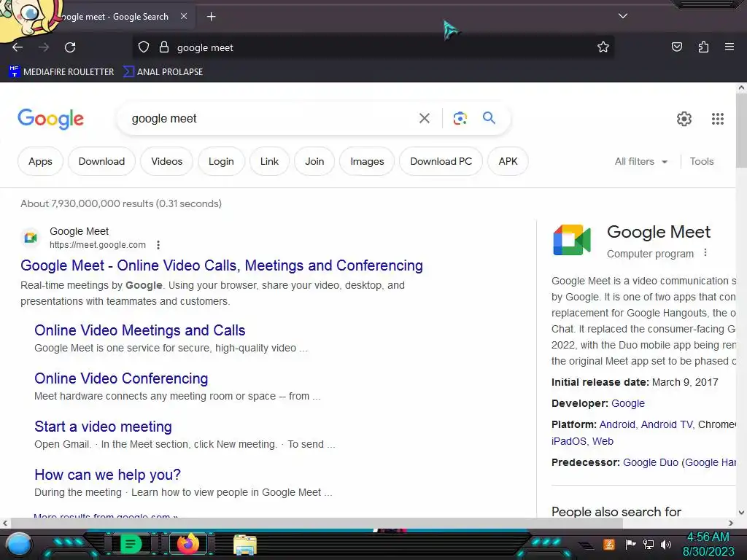
Task: Click the vertical scrollbar's down arrow
Action: coord(741,513)
